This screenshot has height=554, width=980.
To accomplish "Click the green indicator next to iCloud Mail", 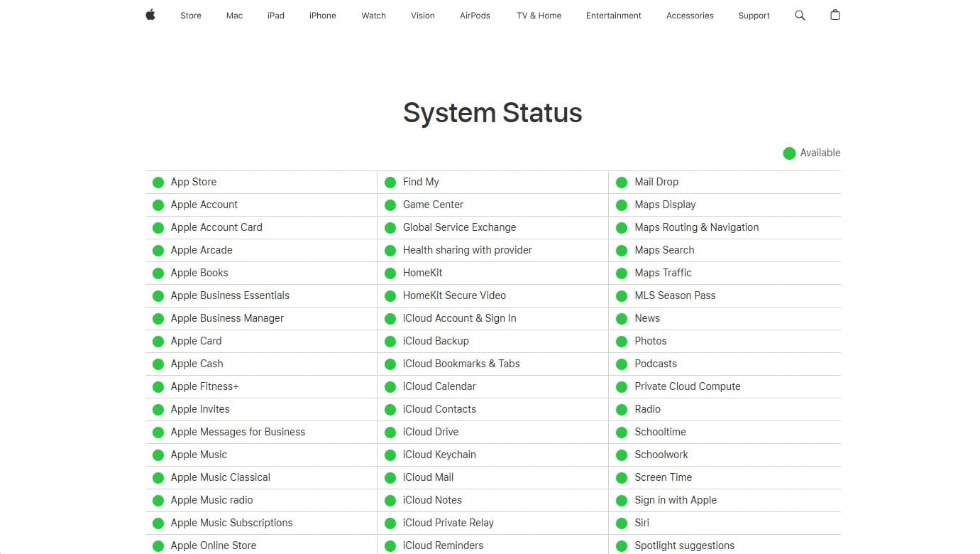I will [x=390, y=477].
